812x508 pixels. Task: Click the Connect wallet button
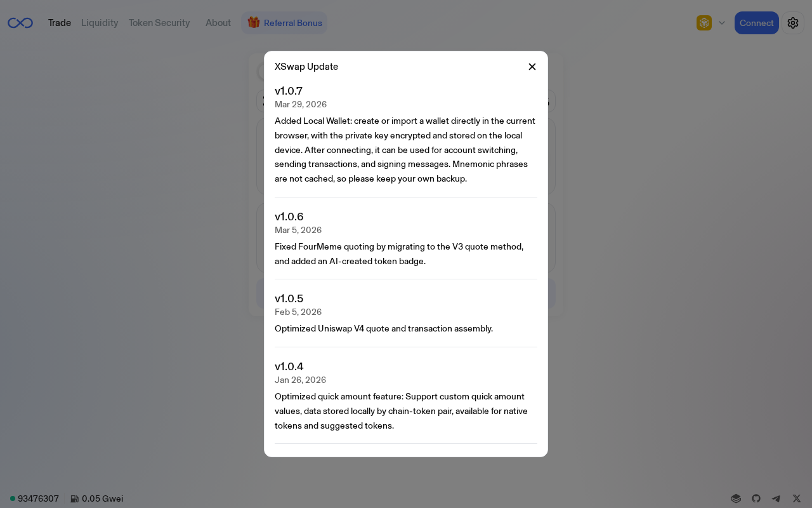coord(756,23)
